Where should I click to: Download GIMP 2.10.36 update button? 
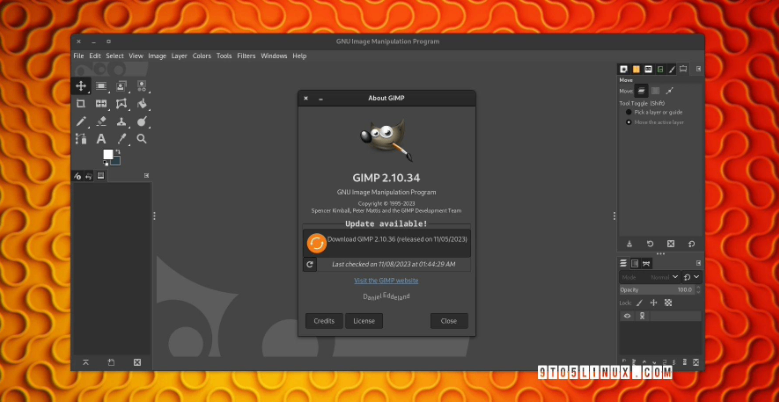coord(387,243)
